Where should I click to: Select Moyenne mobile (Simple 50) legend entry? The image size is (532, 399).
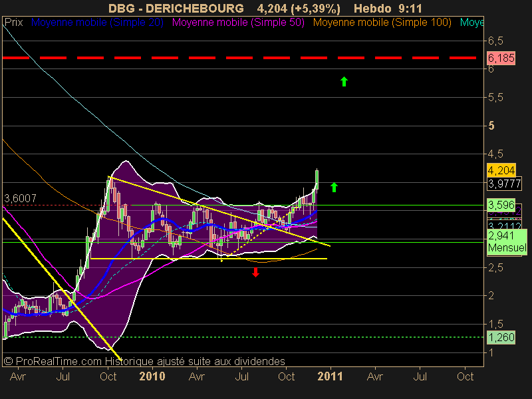click(x=238, y=23)
